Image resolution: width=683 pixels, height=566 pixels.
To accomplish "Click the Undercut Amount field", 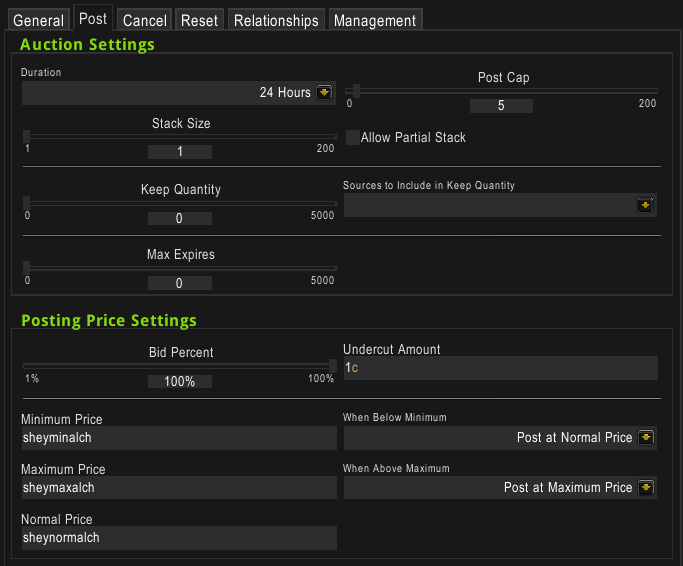I will (x=500, y=368).
